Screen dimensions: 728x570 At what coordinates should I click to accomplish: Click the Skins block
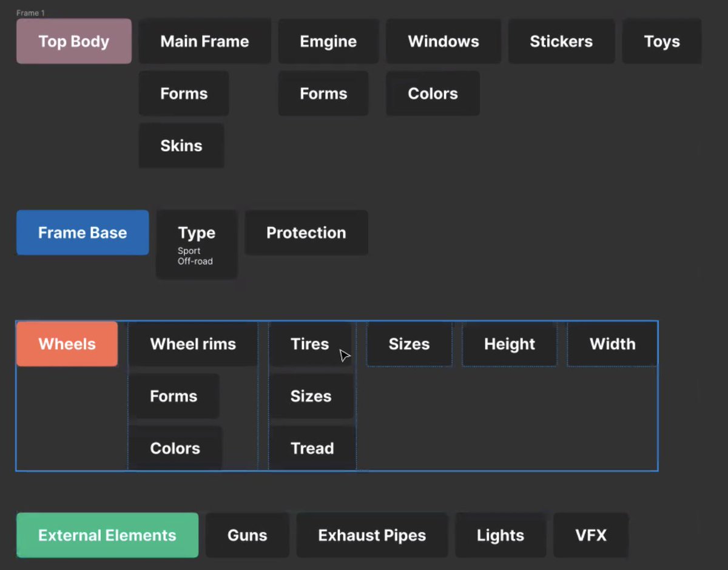coord(181,146)
